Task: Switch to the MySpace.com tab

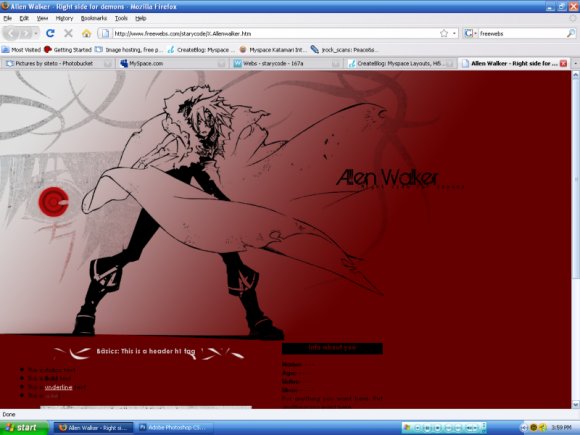Action: point(172,64)
